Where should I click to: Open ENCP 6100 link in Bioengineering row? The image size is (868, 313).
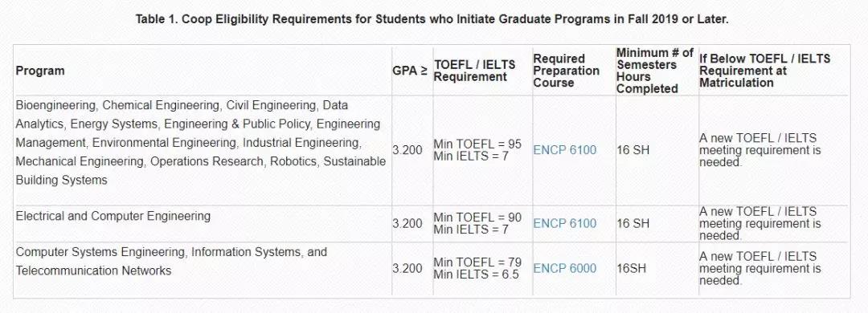pyautogui.click(x=565, y=150)
